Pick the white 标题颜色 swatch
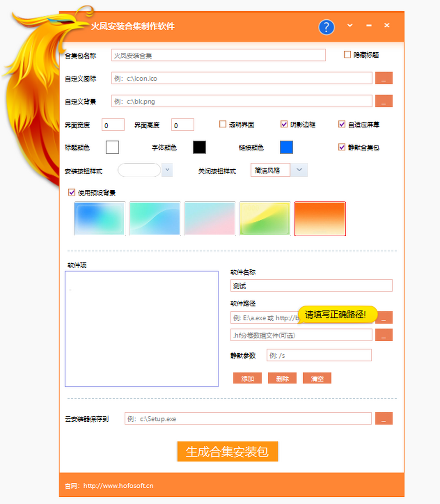The height and width of the screenshot is (504, 440). [112, 147]
